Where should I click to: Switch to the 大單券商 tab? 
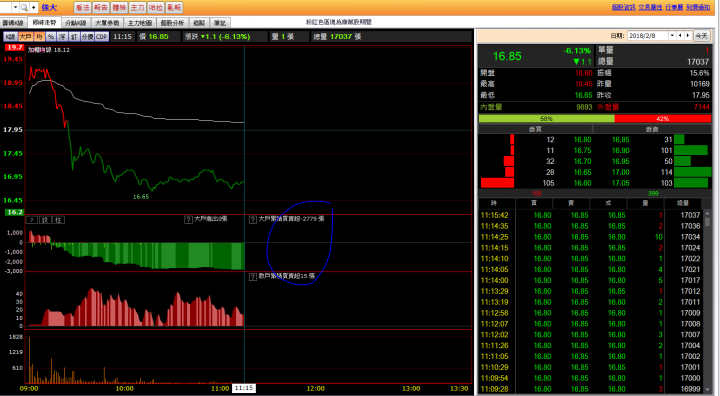[107, 23]
